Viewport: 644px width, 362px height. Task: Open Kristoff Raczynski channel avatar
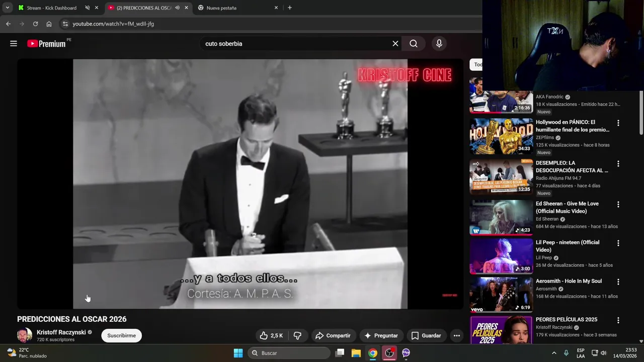(25, 335)
